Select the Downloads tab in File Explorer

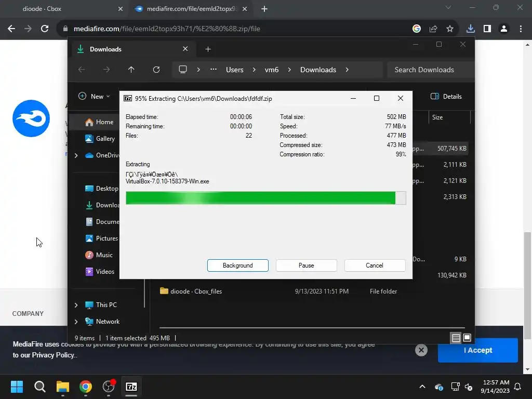click(x=132, y=49)
